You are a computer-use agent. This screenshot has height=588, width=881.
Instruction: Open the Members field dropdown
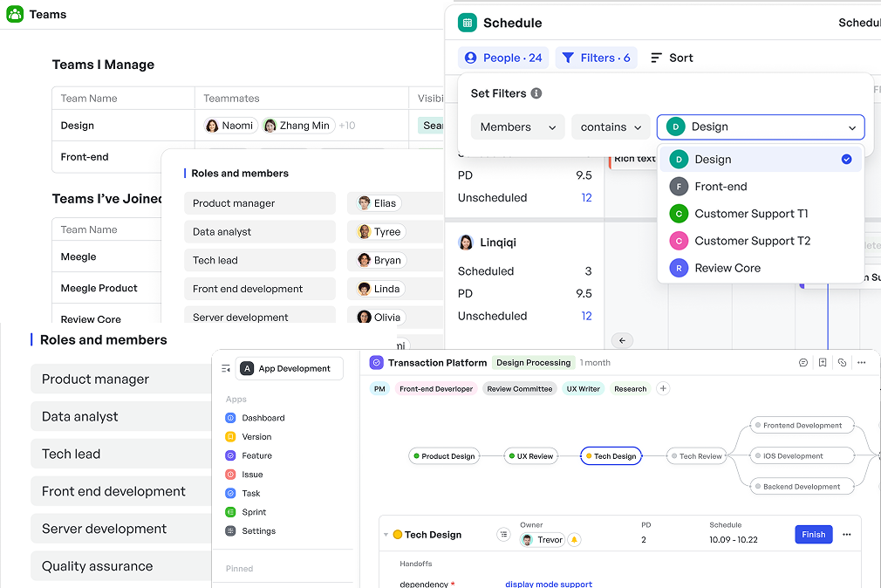(517, 127)
